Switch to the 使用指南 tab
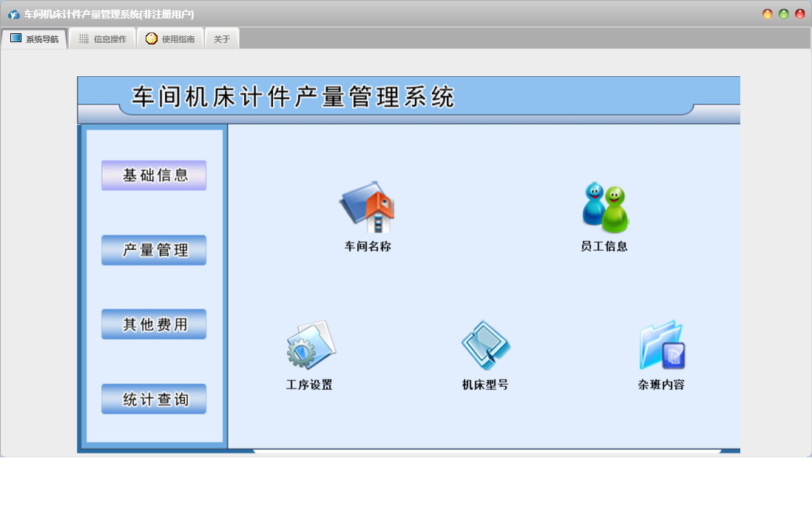The width and height of the screenshot is (812, 532). coord(170,39)
